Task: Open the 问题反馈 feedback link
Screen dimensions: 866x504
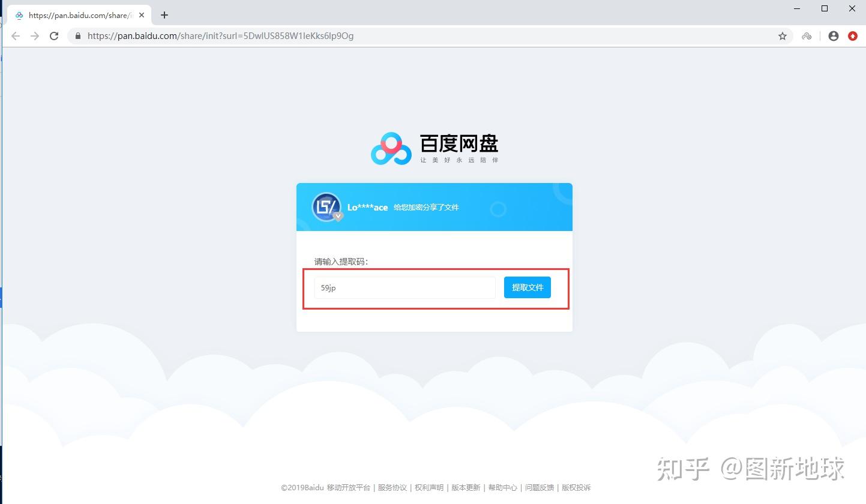Action: (x=539, y=487)
